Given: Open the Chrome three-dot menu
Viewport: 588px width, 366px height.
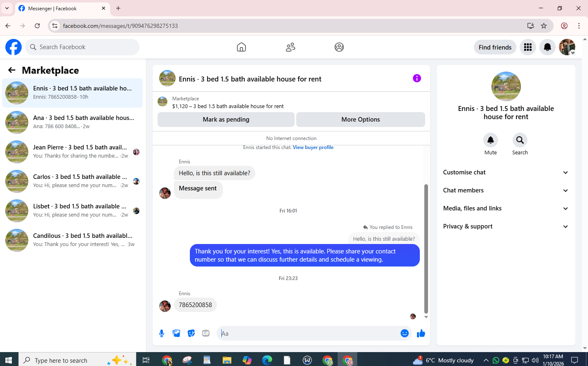Looking at the screenshot, I should [579, 25].
